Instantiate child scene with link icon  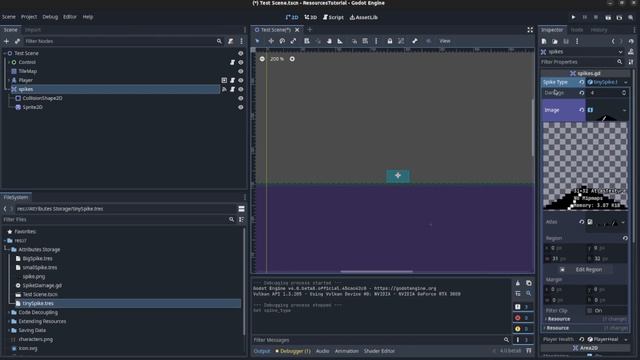[x=17, y=41]
